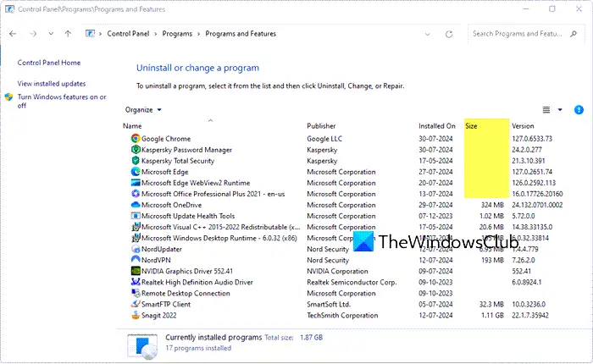This screenshot has width=593, height=364.
Task: Click TechSmith Corporation publisher cell
Action: click(342, 315)
